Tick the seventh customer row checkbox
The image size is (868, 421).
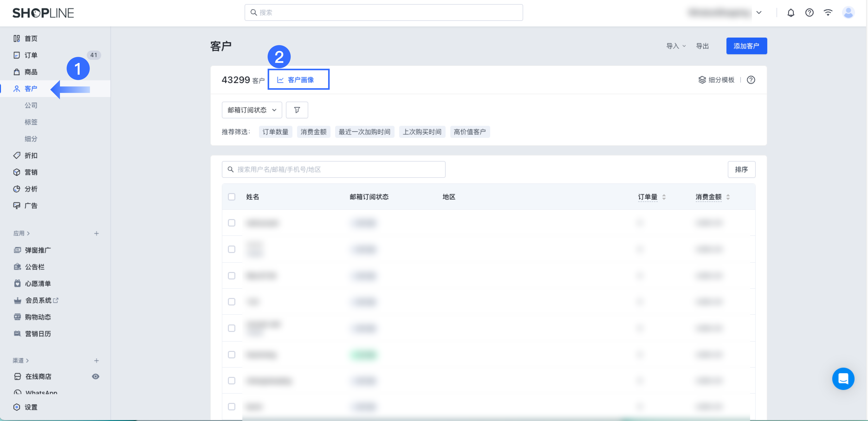click(x=231, y=380)
